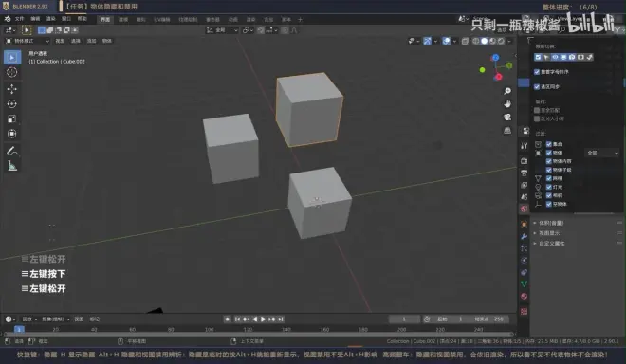626x364 pixels.
Task: Expand the 自定义属性 panel
Action: point(551,244)
